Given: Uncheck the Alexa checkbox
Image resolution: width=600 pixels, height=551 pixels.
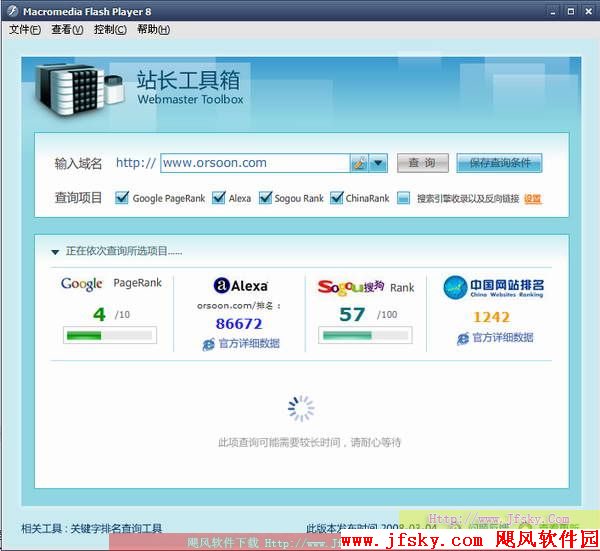Looking at the screenshot, I should click(x=218, y=198).
